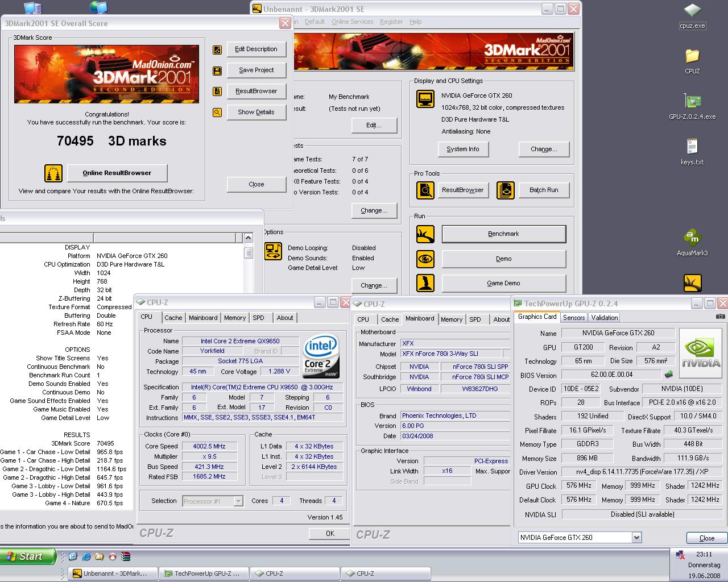Image resolution: width=728 pixels, height=582 pixels.
Task: Click the details list scroll-up arrow
Action: point(248,238)
